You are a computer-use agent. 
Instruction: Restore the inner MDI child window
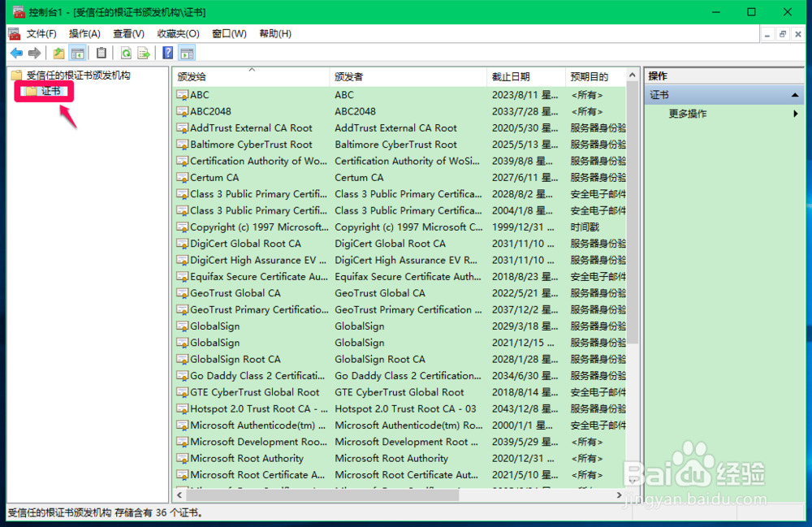783,34
